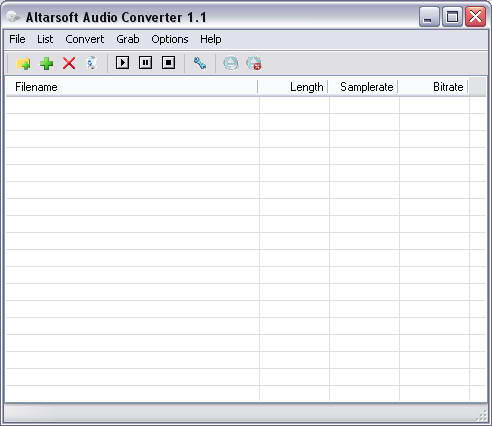Viewport: 492px width, 426px height.
Task: Minimize the Altarsoft Audio Converter window
Action: coord(429,16)
